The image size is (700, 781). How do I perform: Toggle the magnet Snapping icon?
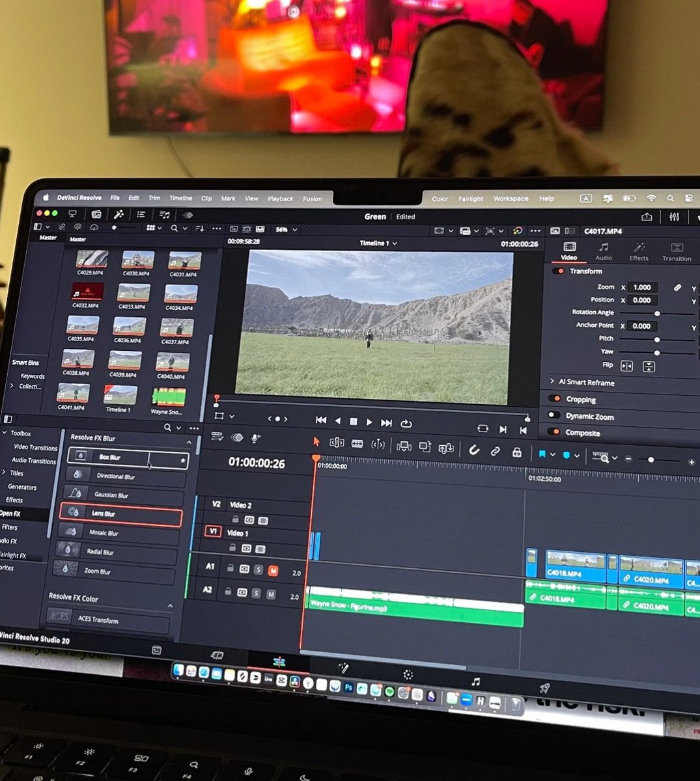474,450
